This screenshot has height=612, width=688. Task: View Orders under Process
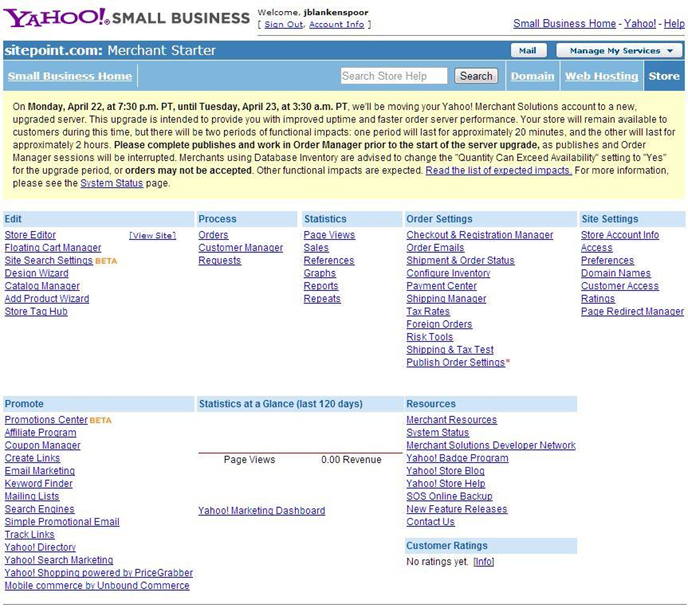click(x=213, y=235)
